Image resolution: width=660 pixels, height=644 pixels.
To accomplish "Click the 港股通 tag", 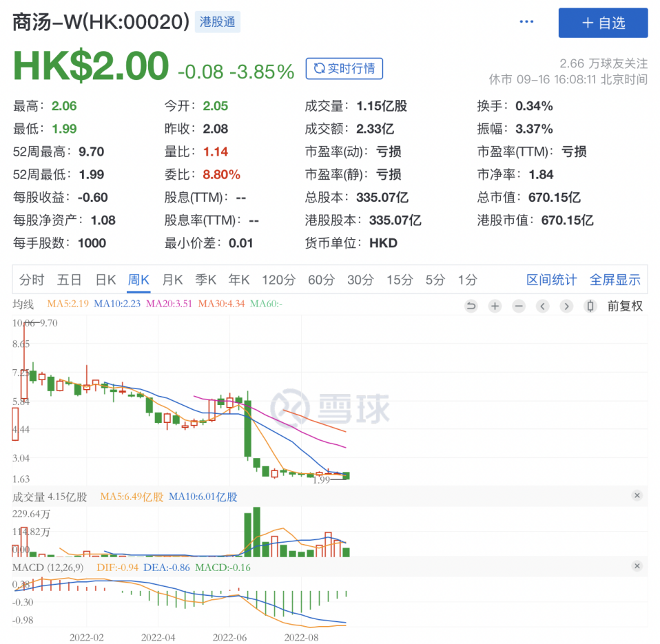I will (x=217, y=22).
